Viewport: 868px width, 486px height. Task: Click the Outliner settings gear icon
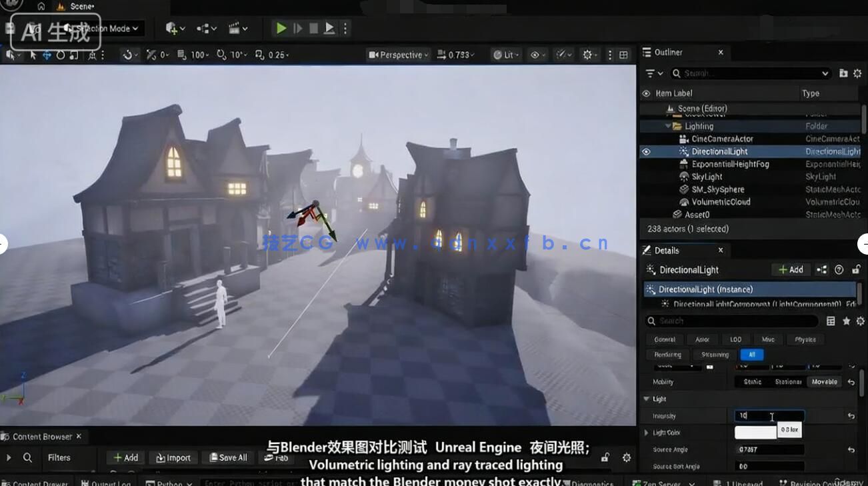click(x=857, y=73)
